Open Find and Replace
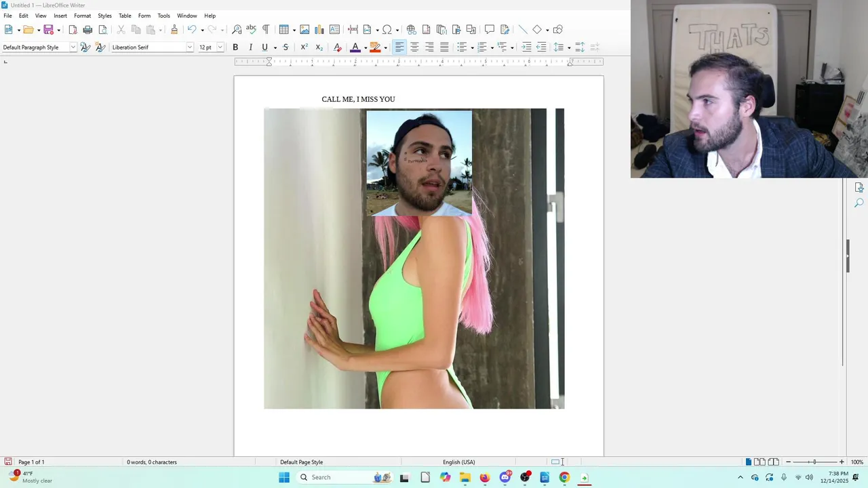This screenshot has width=868, height=488. (x=237, y=29)
